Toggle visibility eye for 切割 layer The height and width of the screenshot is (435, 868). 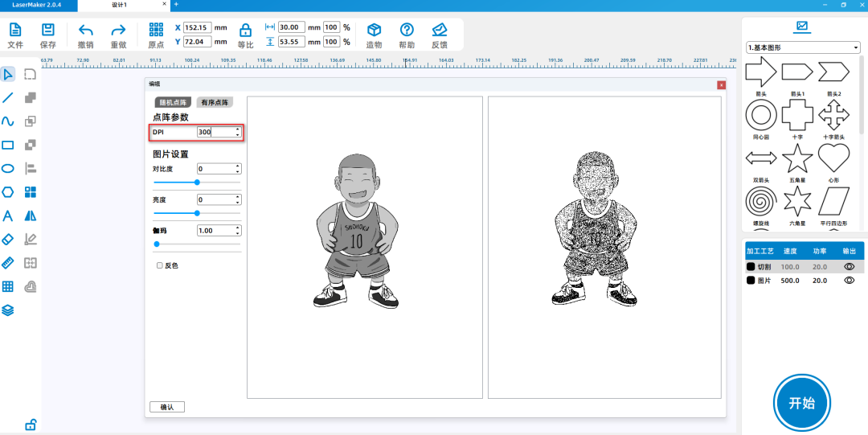849,266
